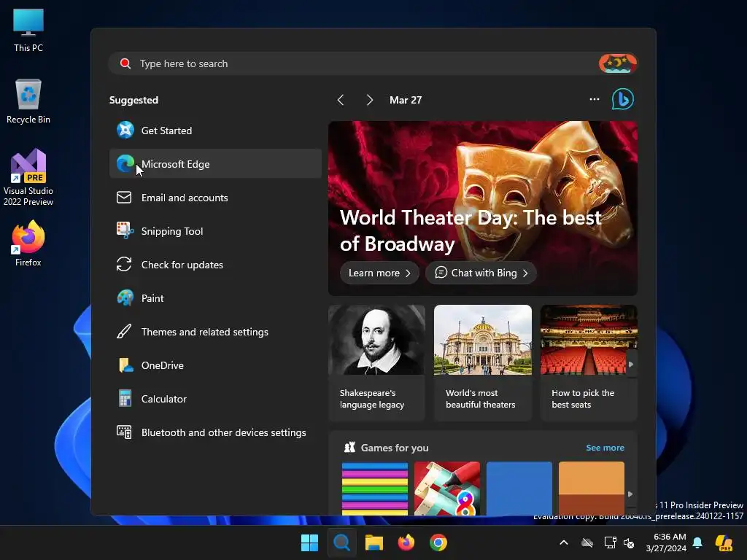
Task: Open the game thumbnail with number 8
Action: (x=447, y=488)
